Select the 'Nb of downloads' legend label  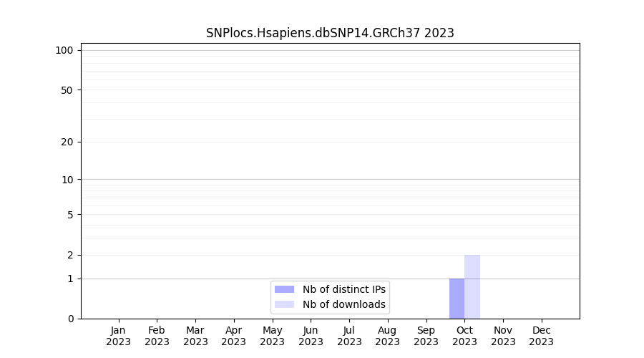(x=343, y=304)
